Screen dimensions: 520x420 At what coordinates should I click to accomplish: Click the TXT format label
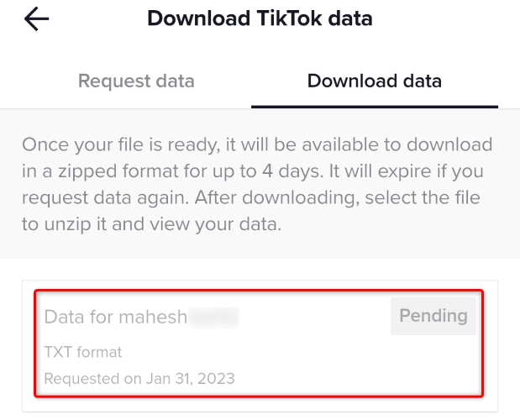click(83, 352)
